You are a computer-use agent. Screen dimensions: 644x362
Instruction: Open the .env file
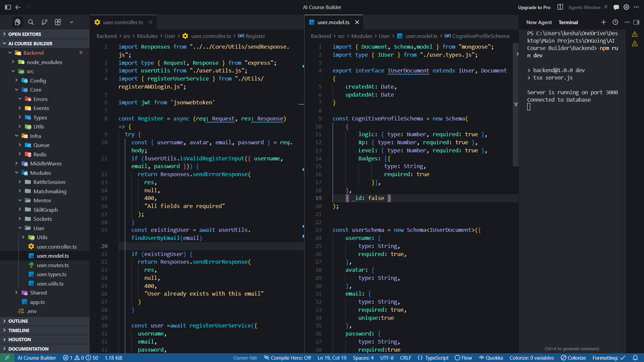(x=45, y=311)
